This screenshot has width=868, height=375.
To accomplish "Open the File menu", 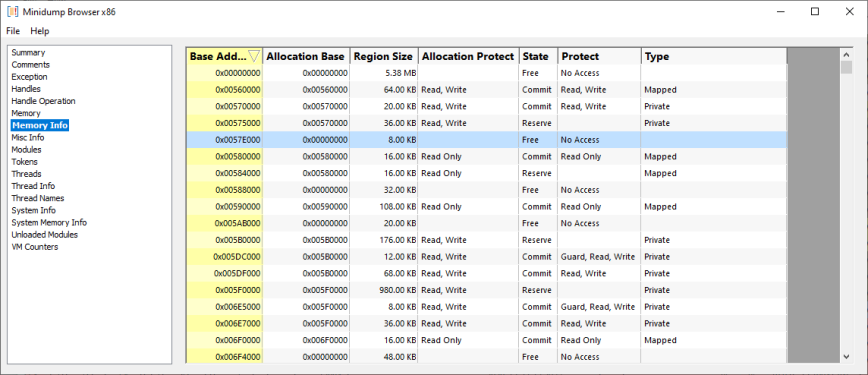I will point(13,31).
